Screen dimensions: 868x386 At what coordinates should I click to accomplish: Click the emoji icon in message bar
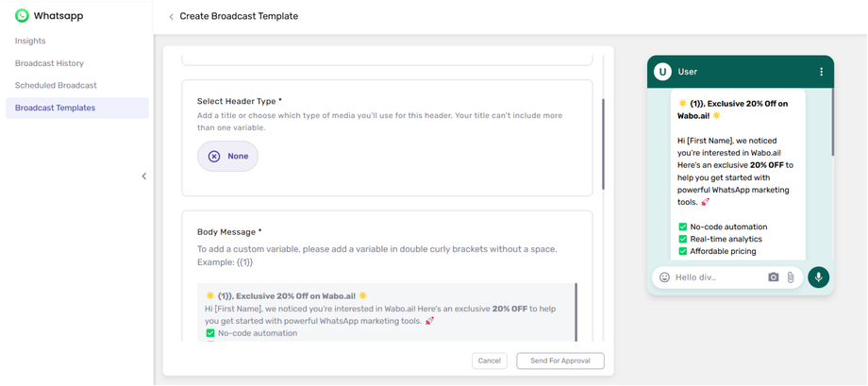tap(664, 277)
